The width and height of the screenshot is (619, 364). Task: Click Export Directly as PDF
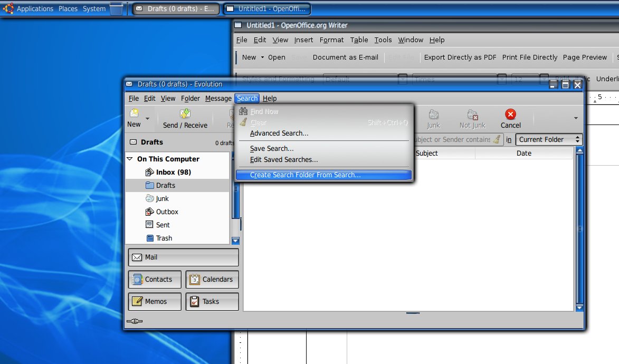click(x=460, y=58)
